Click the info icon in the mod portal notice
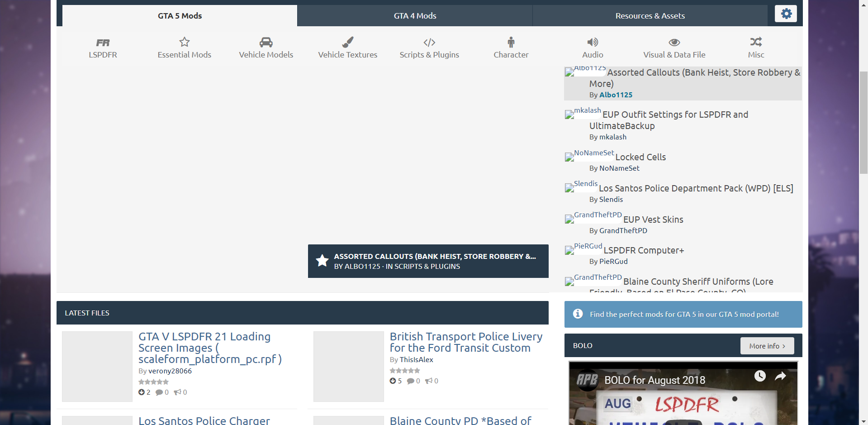Image resolution: width=868 pixels, height=425 pixels. pyautogui.click(x=578, y=314)
